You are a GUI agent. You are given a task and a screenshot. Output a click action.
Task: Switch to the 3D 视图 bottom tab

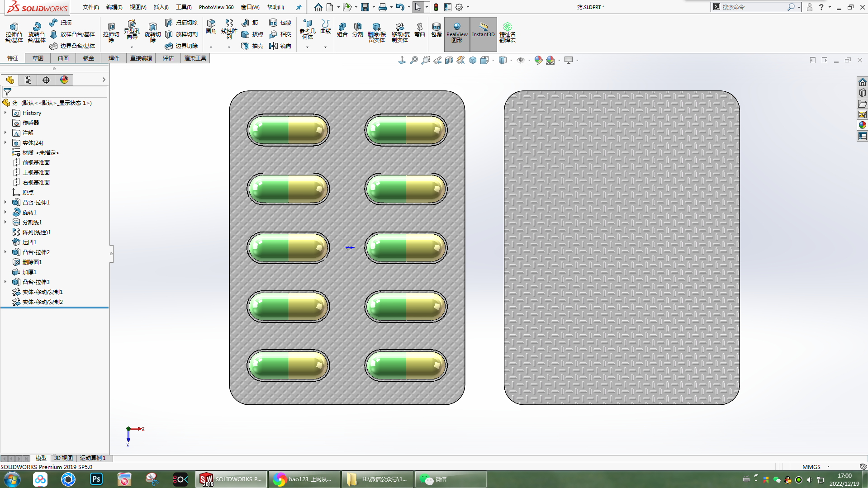[x=63, y=458]
